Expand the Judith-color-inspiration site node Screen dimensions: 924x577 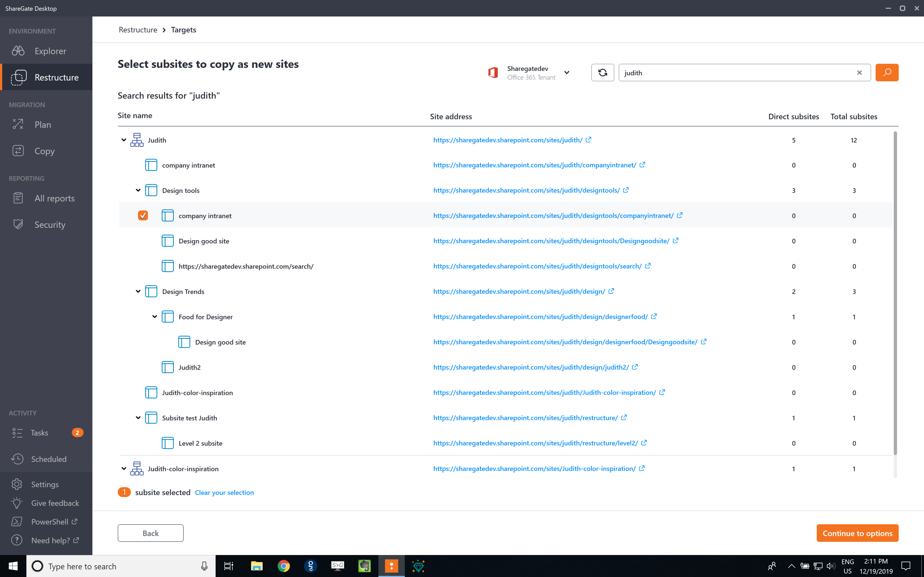pos(123,468)
